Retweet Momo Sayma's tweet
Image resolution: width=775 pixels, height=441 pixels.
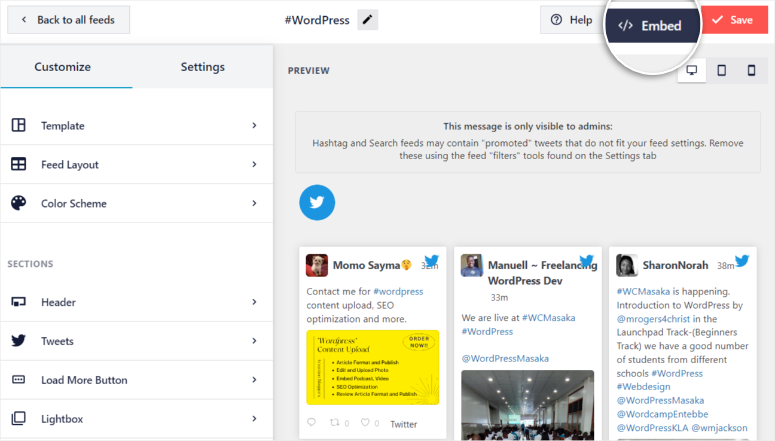click(x=335, y=422)
